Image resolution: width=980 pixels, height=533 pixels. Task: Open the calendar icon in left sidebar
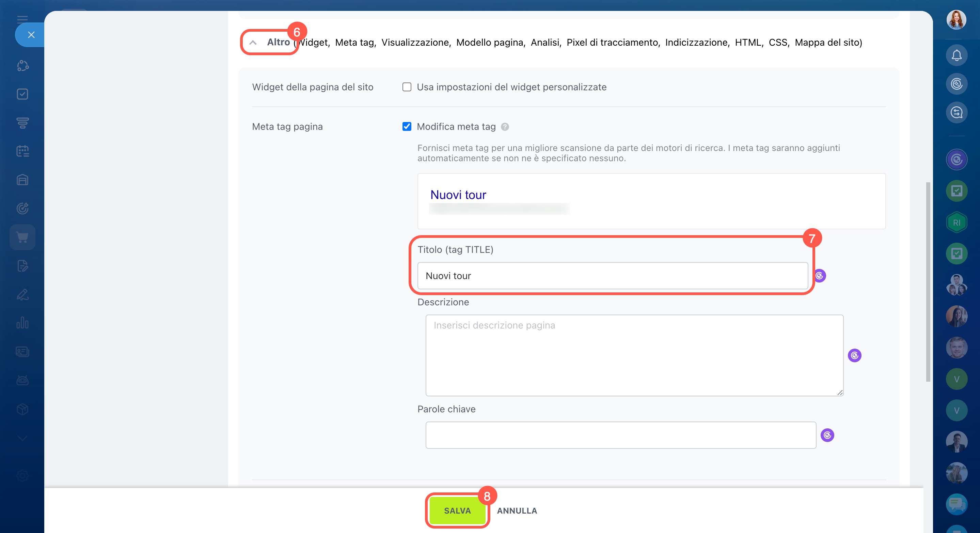click(22, 151)
